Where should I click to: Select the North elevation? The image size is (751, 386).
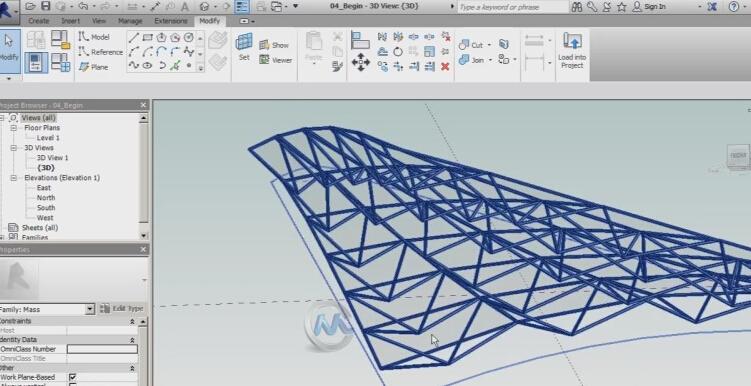(x=46, y=198)
